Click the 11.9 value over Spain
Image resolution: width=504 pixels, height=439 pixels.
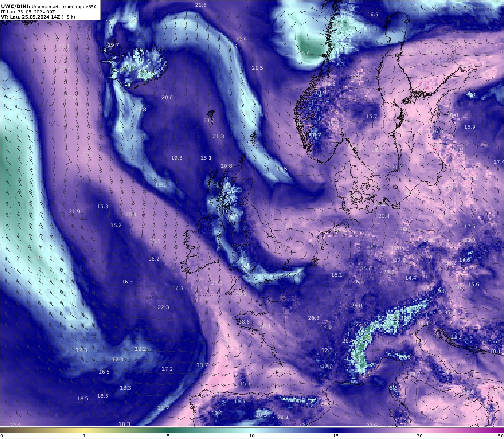[x=240, y=401]
